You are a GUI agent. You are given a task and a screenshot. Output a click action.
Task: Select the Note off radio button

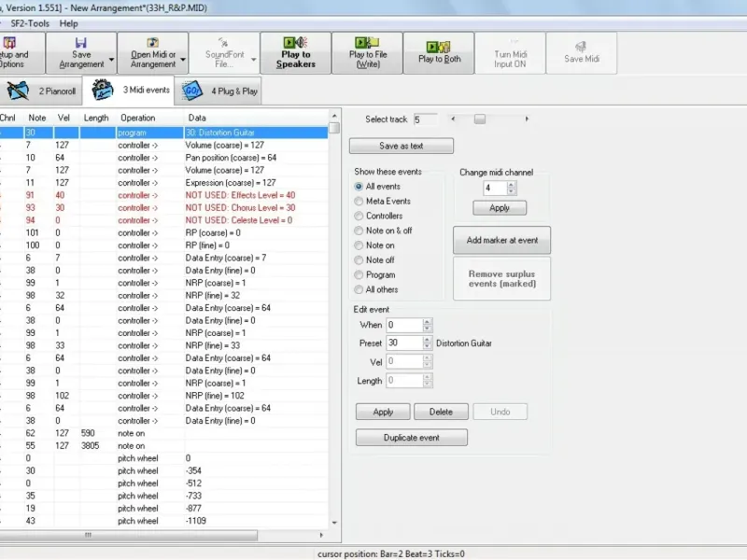(x=359, y=260)
